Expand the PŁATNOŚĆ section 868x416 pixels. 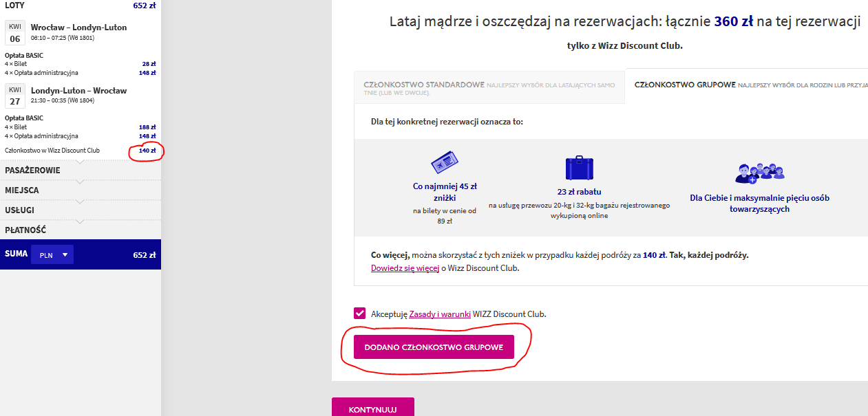tap(81, 230)
